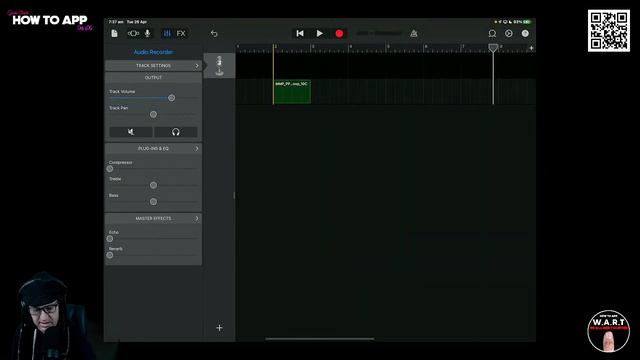Expand MASTER EFFECTS section

[x=153, y=219]
